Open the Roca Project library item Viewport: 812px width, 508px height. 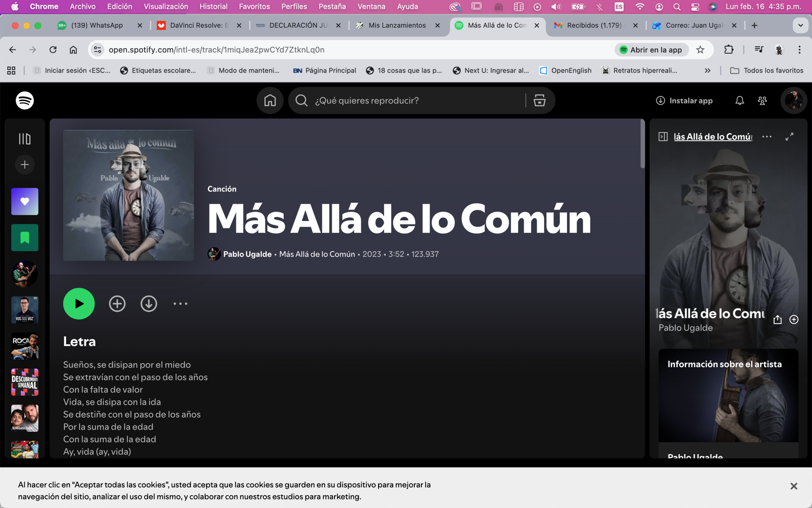click(x=25, y=346)
